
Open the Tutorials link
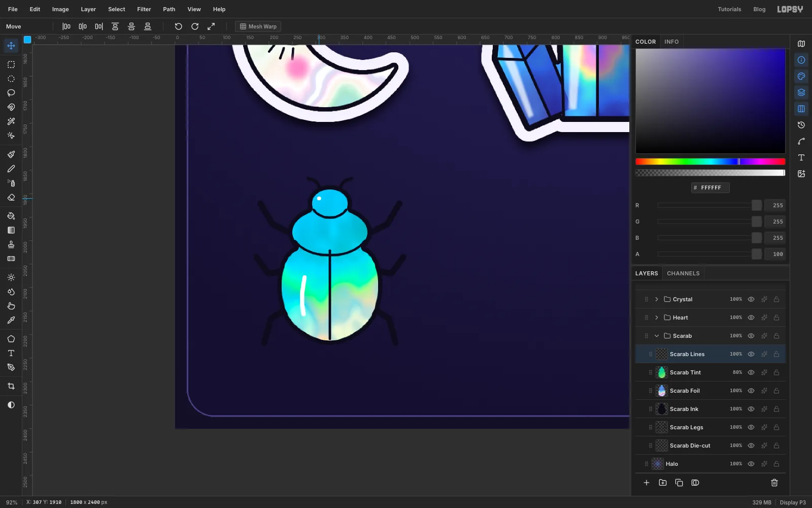729,9
